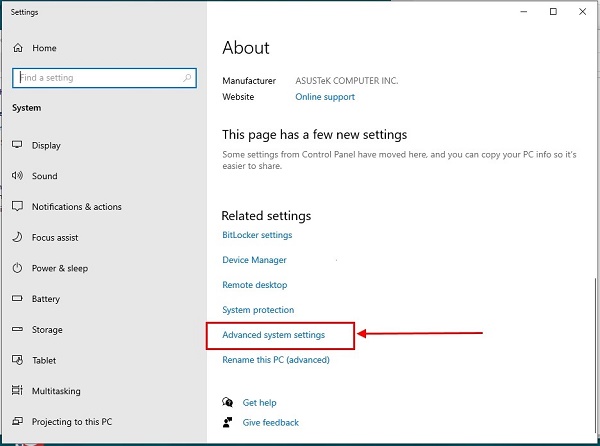The image size is (600, 446).
Task: Click the Sound speaker icon
Action: click(17, 176)
